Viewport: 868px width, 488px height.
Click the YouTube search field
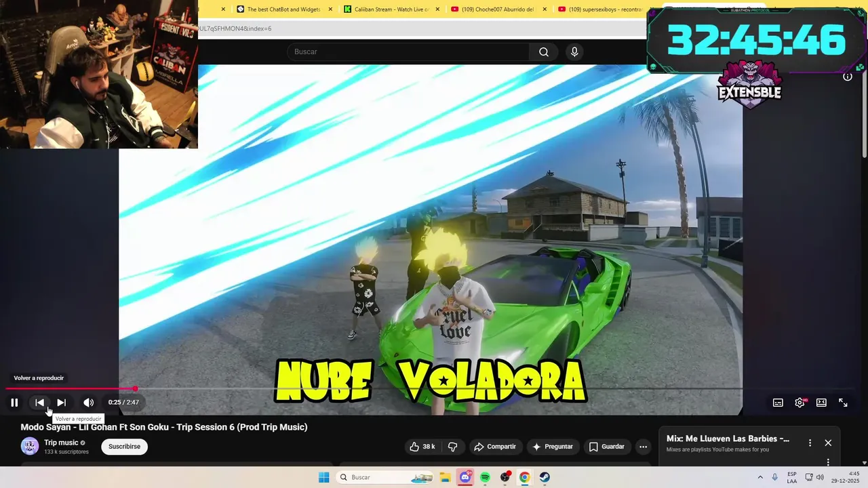coord(408,52)
